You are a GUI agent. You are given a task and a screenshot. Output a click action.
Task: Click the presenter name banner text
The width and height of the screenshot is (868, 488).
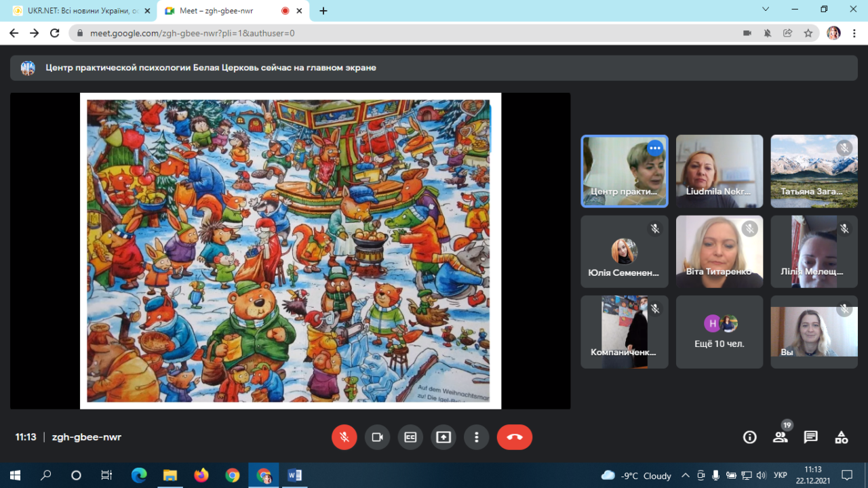pyautogui.click(x=211, y=68)
